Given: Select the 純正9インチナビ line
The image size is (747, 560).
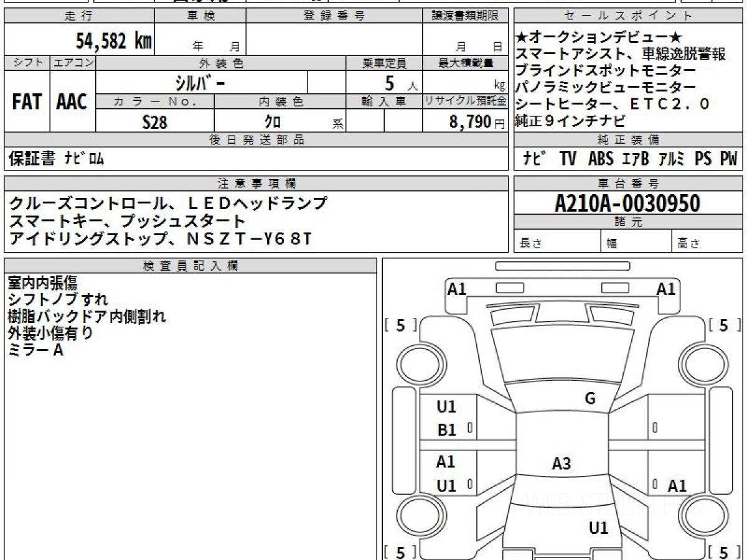Looking at the screenshot, I should click(570, 121).
